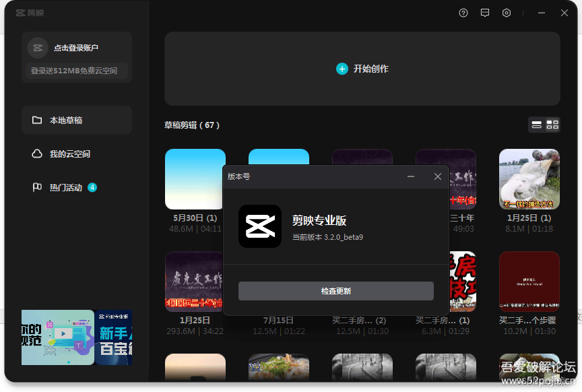The width and height of the screenshot is (582, 392).
Task: Open the 1月25日 (1) fishing draft thumbnail
Action: [529, 179]
